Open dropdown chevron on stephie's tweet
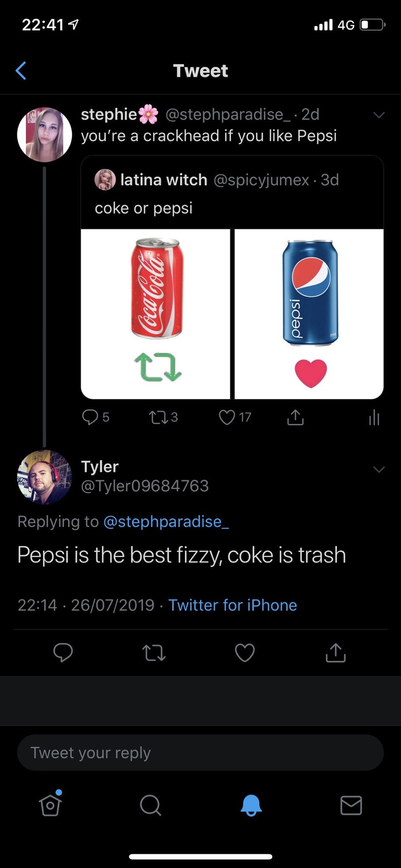Viewport: 401px width, 868px height. tap(378, 115)
